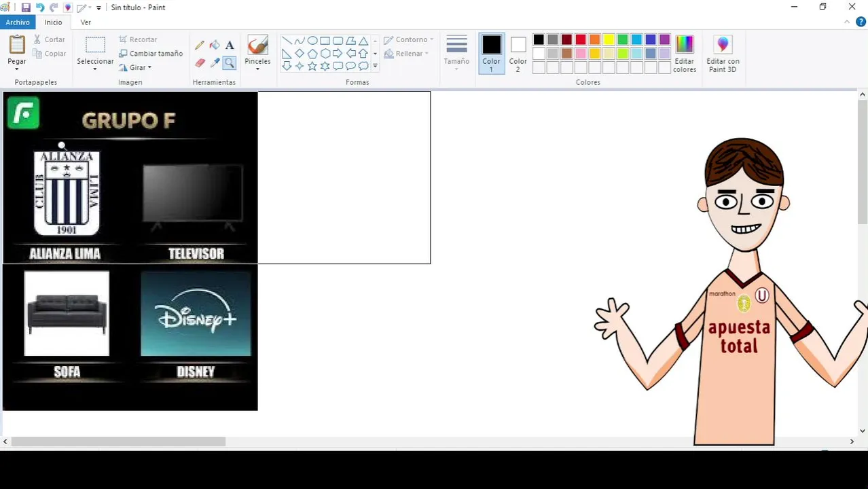The height and width of the screenshot is (489, 868).
Task: Click the sofa picture on the canvas
Action: click(x=67, y=314)
